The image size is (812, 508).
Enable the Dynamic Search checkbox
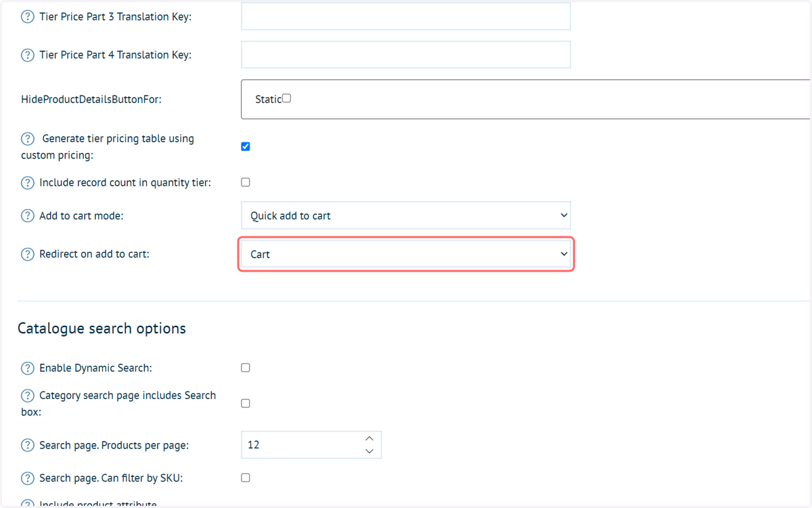246,368
